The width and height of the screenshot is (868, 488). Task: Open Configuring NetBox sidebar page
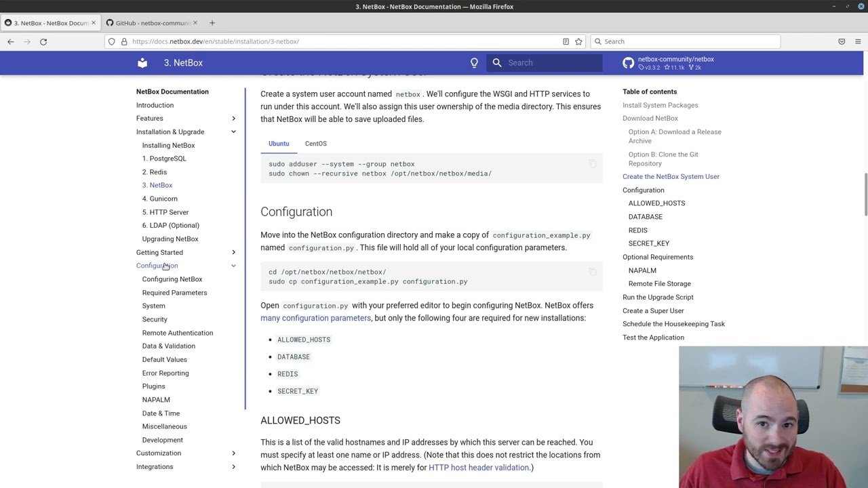(x=172, y=279)
